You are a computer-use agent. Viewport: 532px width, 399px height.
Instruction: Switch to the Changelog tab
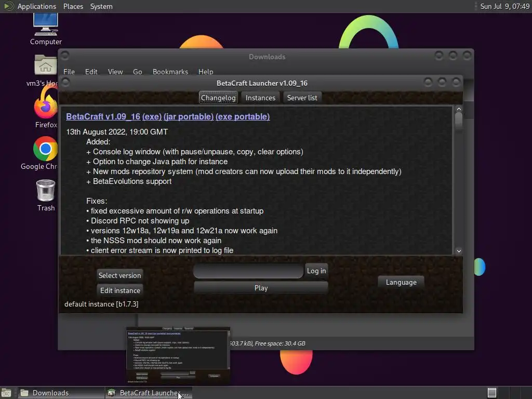tap(218, 98)
